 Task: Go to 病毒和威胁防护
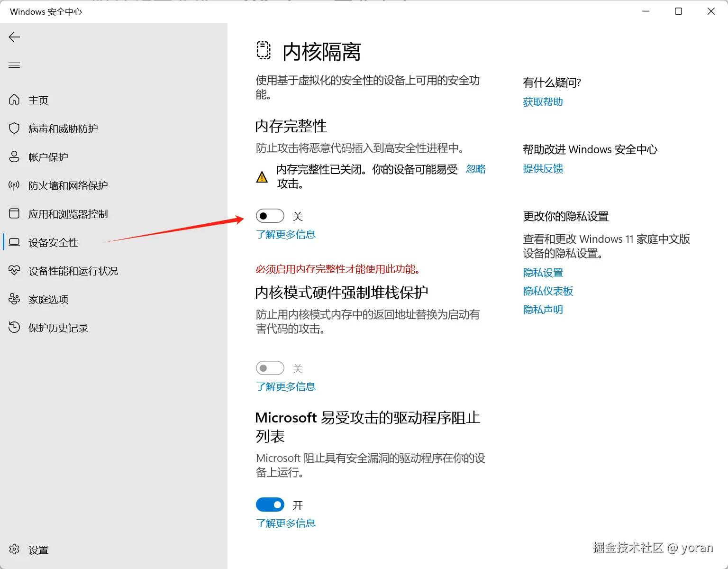[114, 128]
